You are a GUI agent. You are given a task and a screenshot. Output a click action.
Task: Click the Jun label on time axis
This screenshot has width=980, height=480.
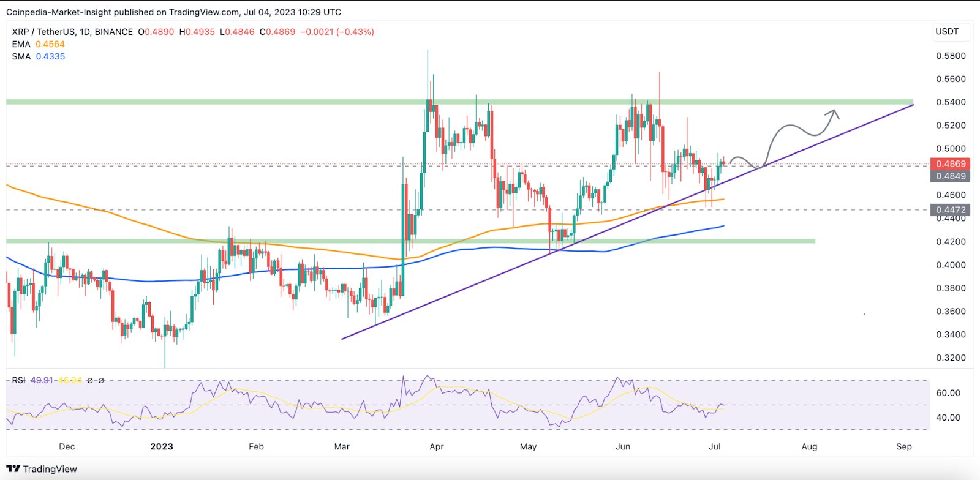tap(623, 447)
